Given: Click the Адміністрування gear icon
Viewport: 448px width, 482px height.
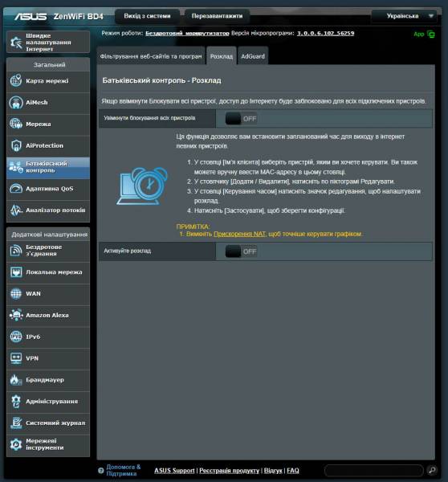Looking at the screenshot, I should 16,402.
